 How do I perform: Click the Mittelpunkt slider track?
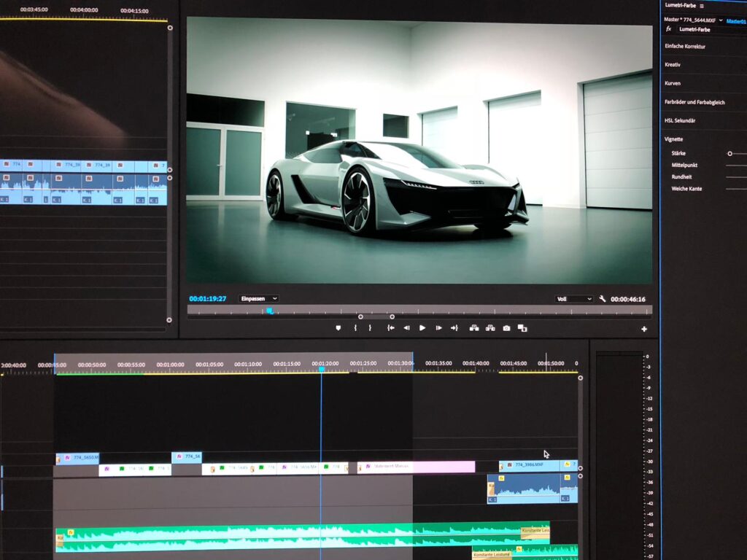[x=736, y=166]
